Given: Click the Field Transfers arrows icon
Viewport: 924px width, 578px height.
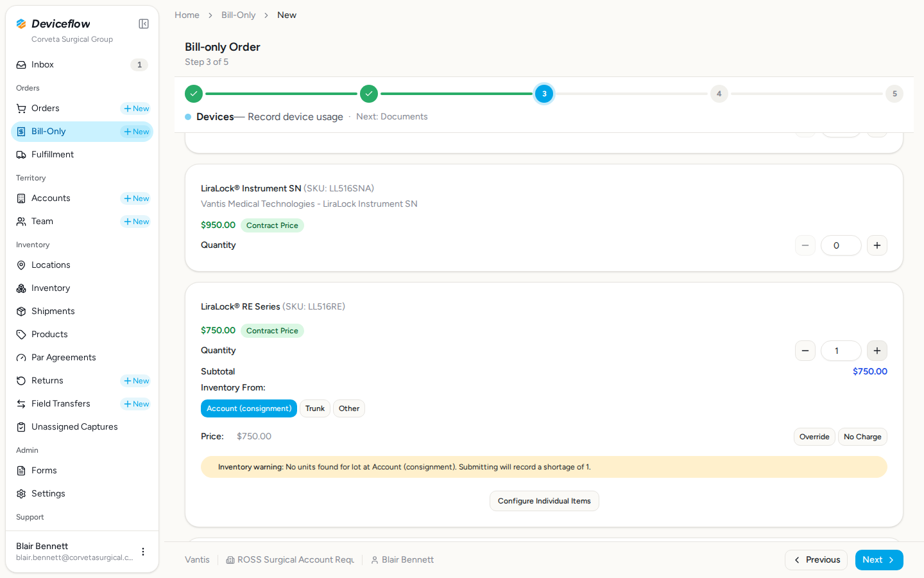Looking at the screenshot, I should (21, 404).
